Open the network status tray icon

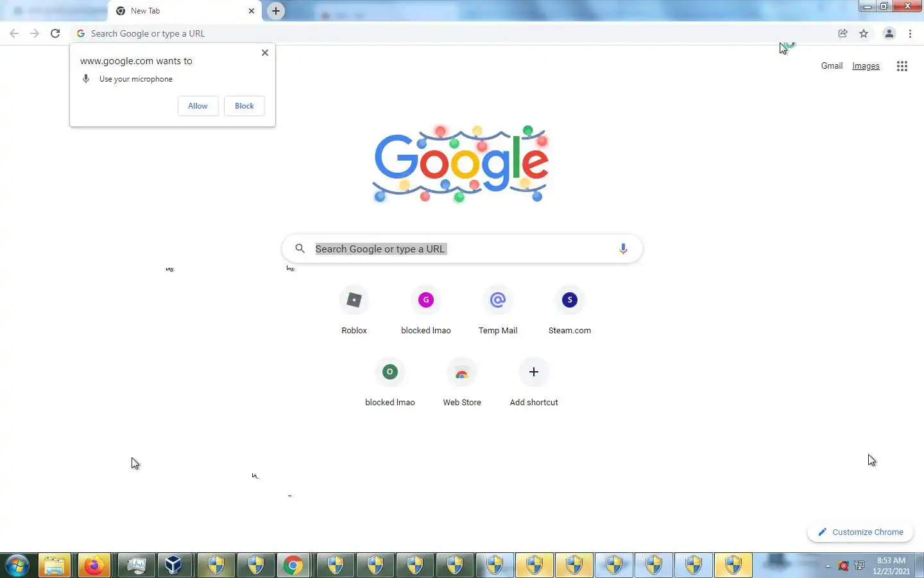pyautogui.click(x=860, y=566)
